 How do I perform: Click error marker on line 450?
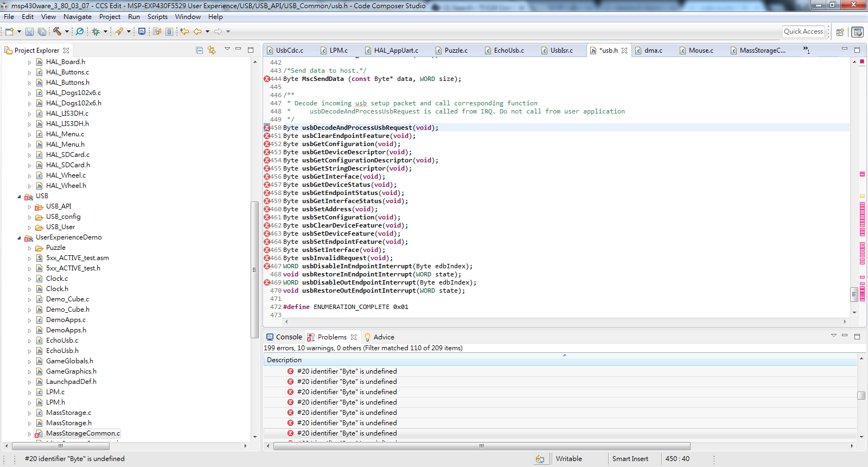[267, 128]
